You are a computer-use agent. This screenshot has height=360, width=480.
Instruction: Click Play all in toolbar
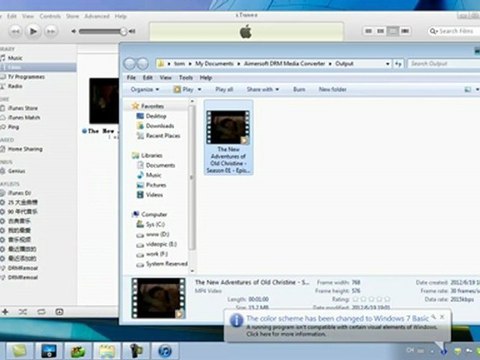click(224, 89)
